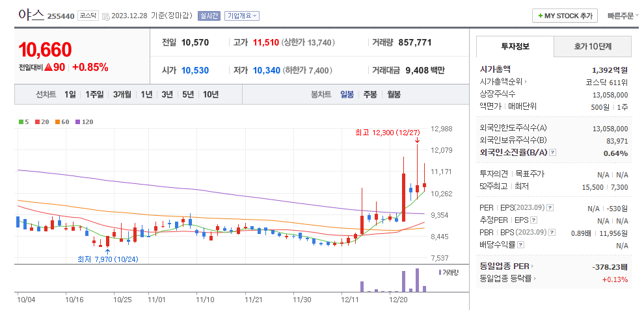Click the change rate +0.85%

[x=90, y=68]
